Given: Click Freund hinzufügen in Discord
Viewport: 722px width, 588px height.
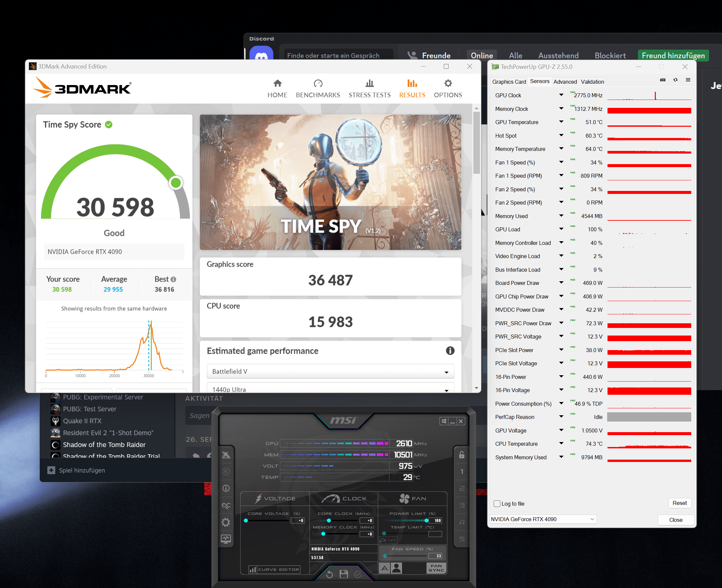Looking at the screenshot, I should click(673, 55).
